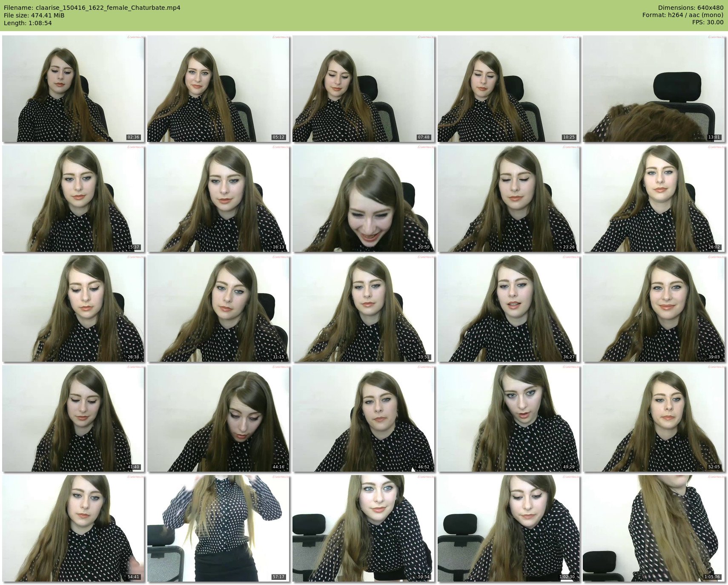
Task: Select the thumbnail timestamped 02:36
Action: point(73,89)
